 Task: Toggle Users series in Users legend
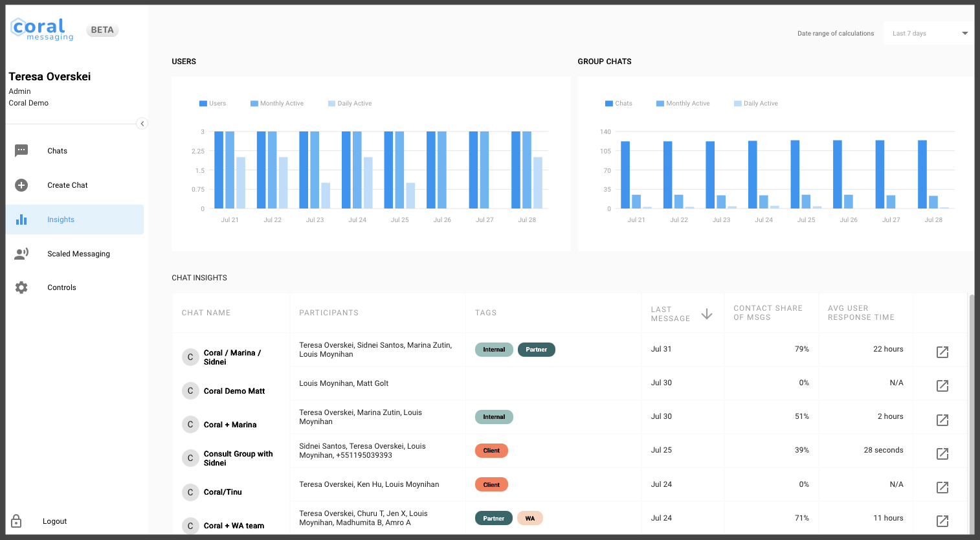213,104
